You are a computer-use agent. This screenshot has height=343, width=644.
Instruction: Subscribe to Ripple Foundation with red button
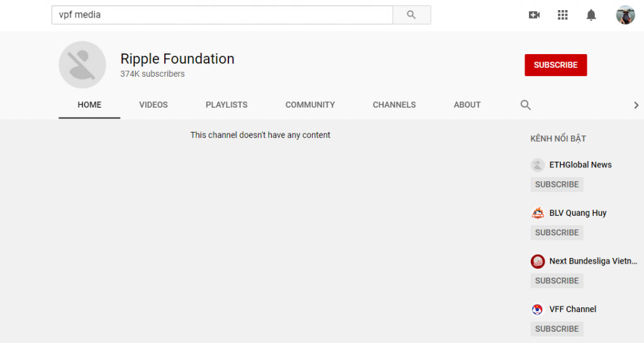pos(556,65)
